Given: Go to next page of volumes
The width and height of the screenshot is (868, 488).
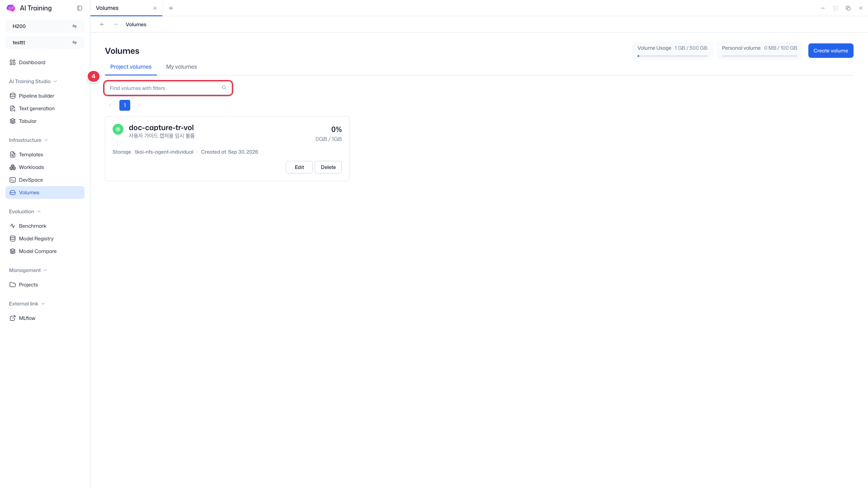Looking at the screenshot, I should (x=139, y=105).
